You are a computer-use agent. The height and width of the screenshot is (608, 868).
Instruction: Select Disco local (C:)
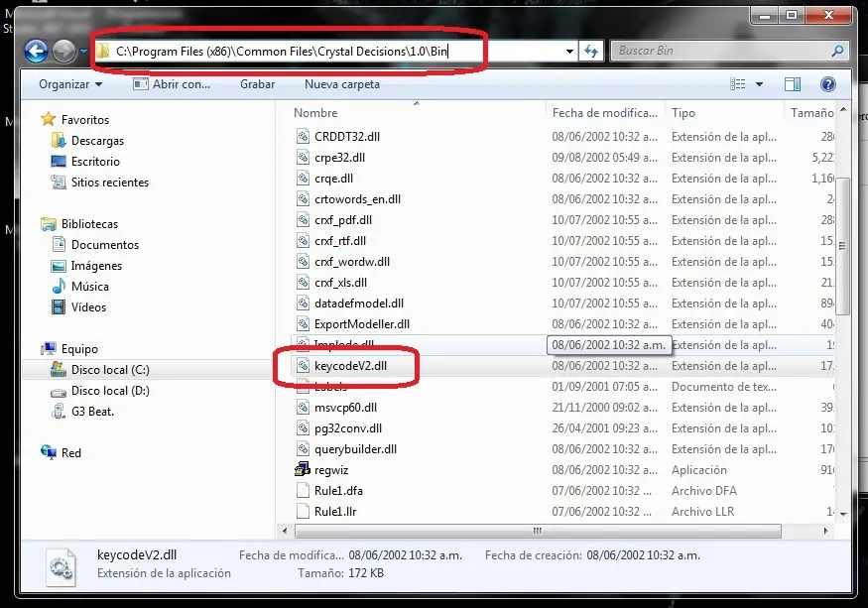click(x=110, y=370)
